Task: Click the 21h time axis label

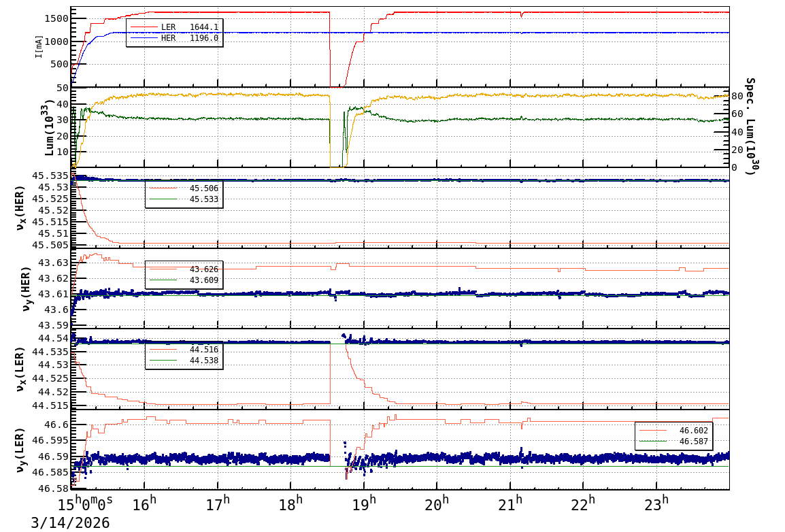Action: pyautogui.click(x=510, y=503)
